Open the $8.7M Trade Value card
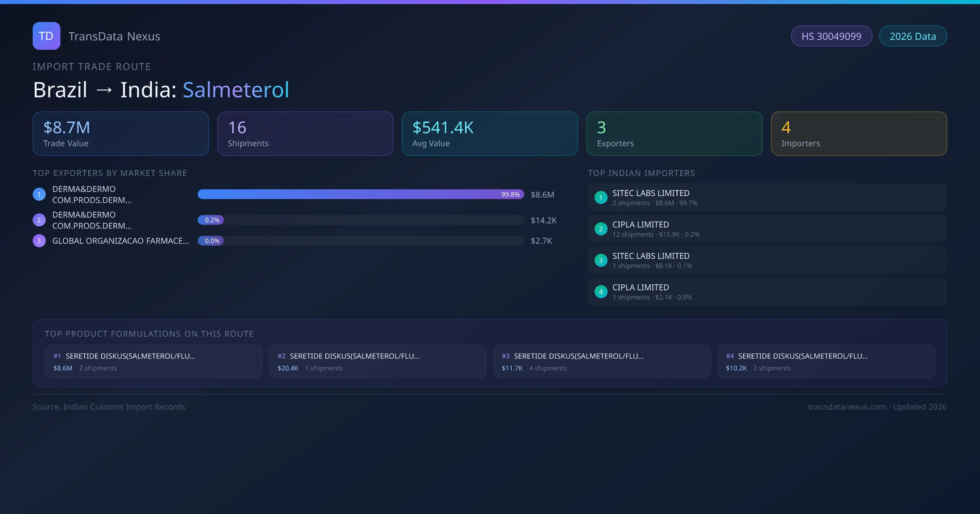Screen dimensions: 980x514 [x=120, y=133]
